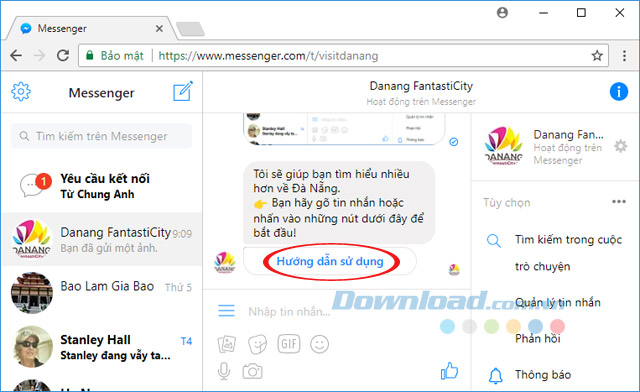
Task: Attach a photo with the image icon
Action: click(227, 344)
